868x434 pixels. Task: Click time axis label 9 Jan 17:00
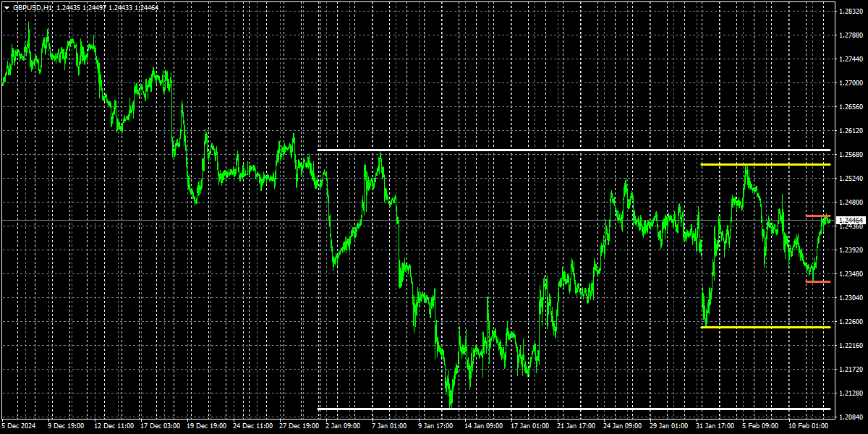[437, 427]
